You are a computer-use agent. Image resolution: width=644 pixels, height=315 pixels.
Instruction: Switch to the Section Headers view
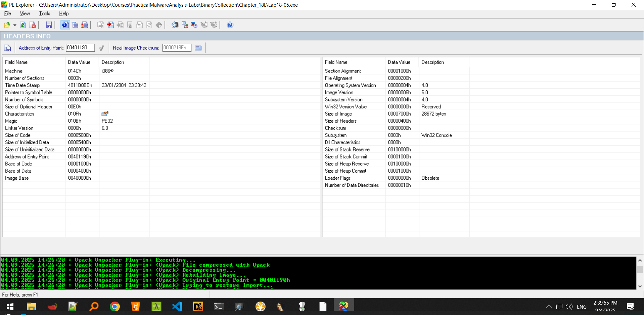point(85,25)
